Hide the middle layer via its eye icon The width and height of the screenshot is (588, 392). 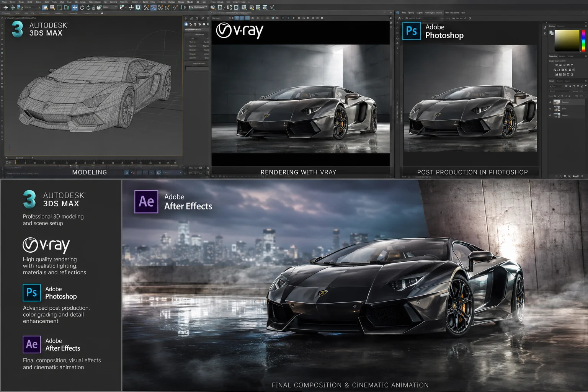pyautogui.click(x=550, y=109)
